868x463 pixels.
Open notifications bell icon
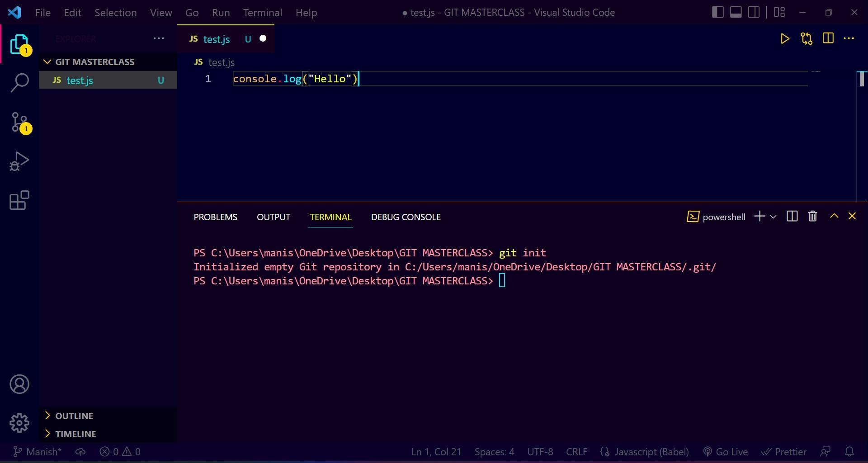coord(849,452)
